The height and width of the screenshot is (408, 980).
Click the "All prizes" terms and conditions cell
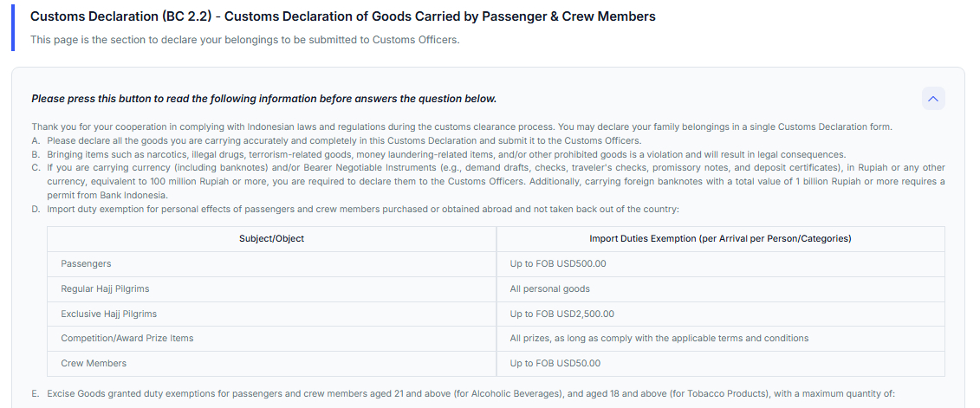tap(659, 338)
